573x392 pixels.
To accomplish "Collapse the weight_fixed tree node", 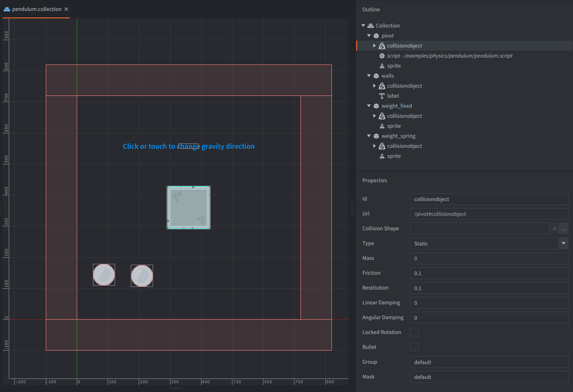I will click(x=369, y=106).
